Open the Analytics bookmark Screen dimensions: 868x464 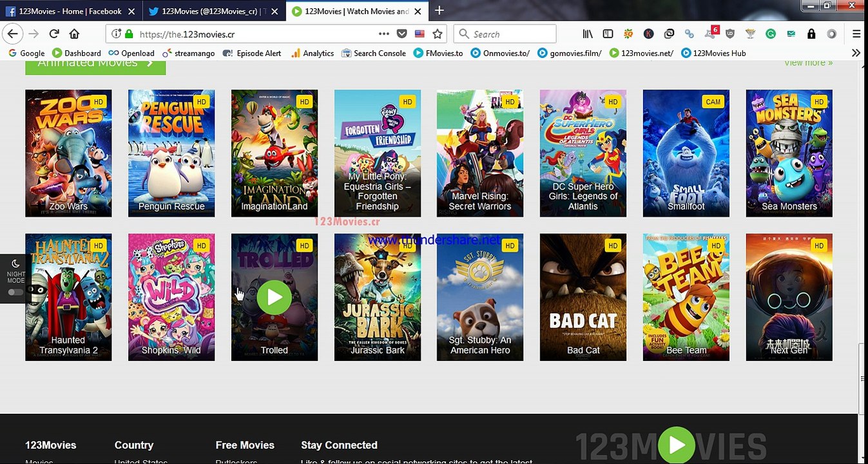(x=312, y=53)
